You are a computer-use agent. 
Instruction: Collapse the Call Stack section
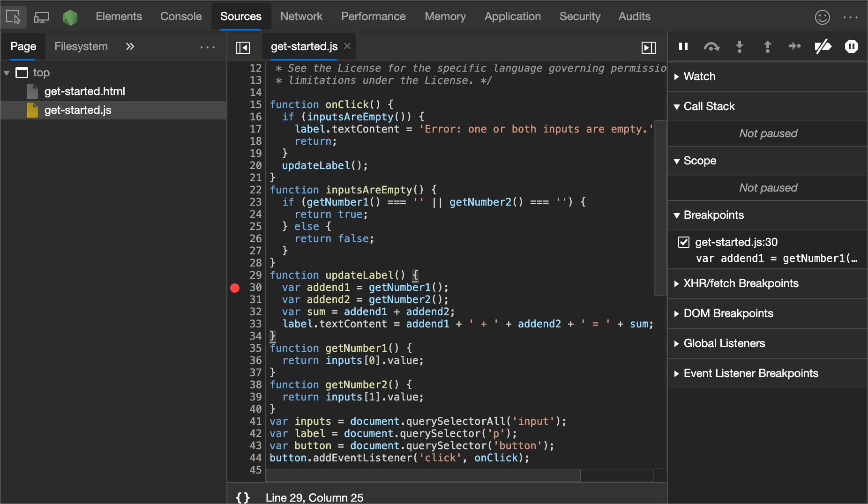coord(676,107)
